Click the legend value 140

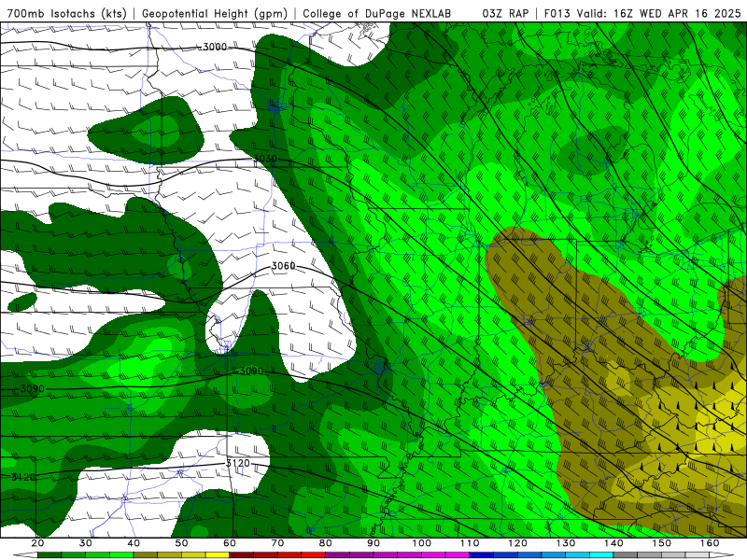coord(613,543)
